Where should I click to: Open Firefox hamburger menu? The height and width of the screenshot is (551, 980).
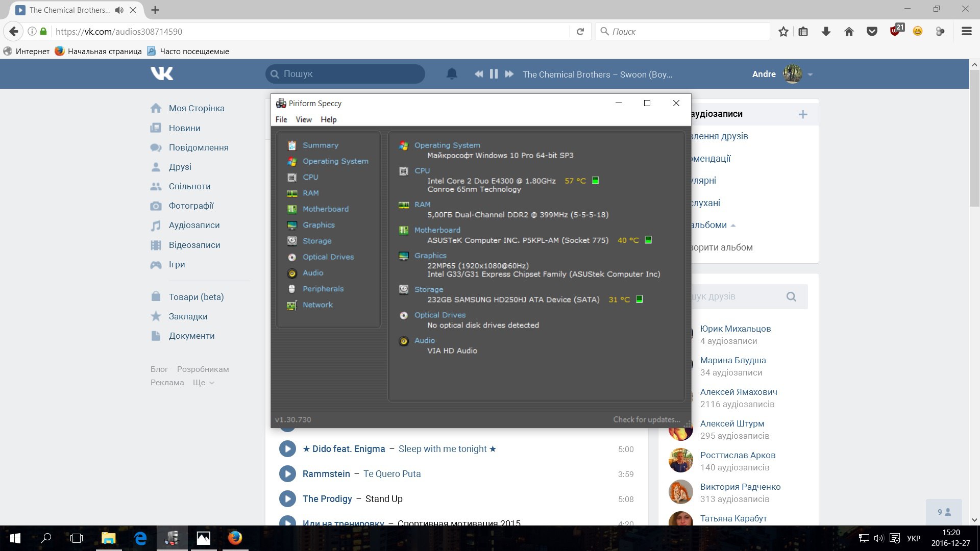coord(966,32)
